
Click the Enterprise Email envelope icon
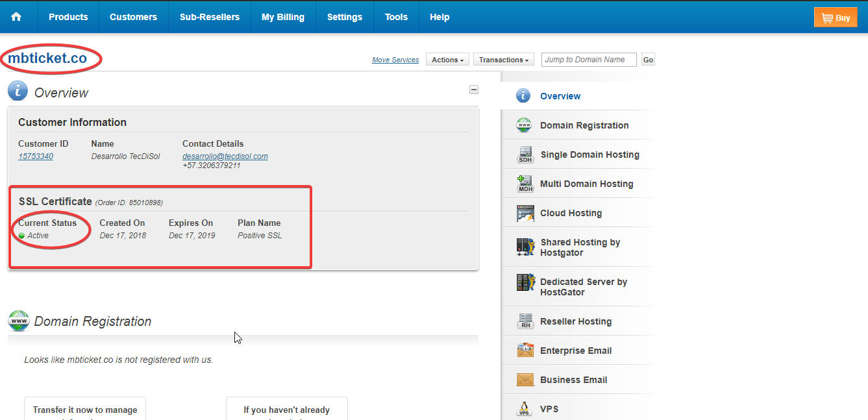click(x=525, y=351)
